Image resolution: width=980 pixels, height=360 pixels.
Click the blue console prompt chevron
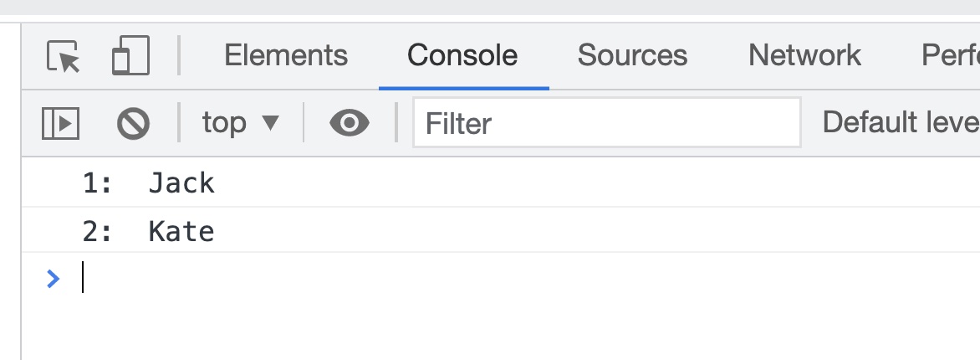tap(54, 278)
